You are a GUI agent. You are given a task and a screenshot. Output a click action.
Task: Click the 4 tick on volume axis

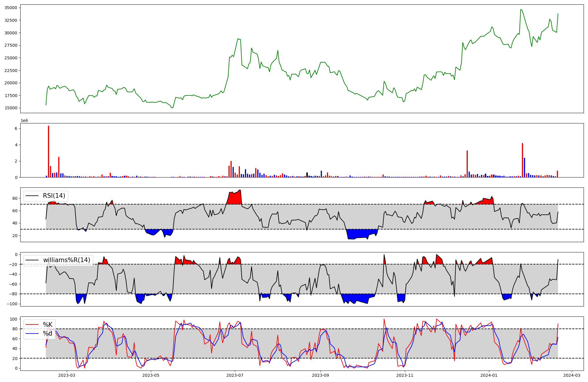[x=16, y=145]
